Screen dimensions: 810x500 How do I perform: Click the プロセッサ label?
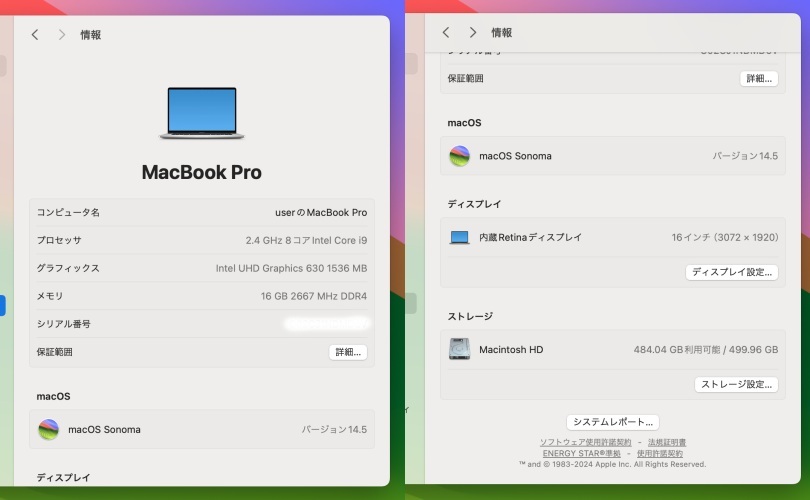[59, 240]
